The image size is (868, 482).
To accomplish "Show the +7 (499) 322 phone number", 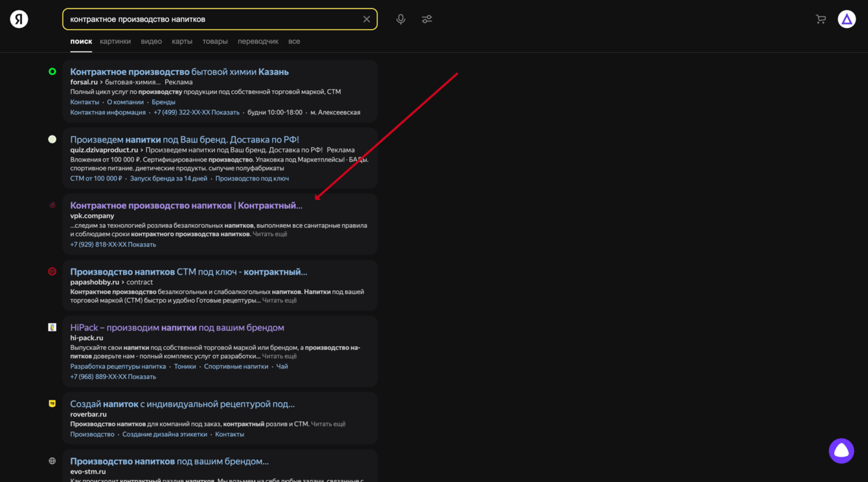I will coord(196,113).
